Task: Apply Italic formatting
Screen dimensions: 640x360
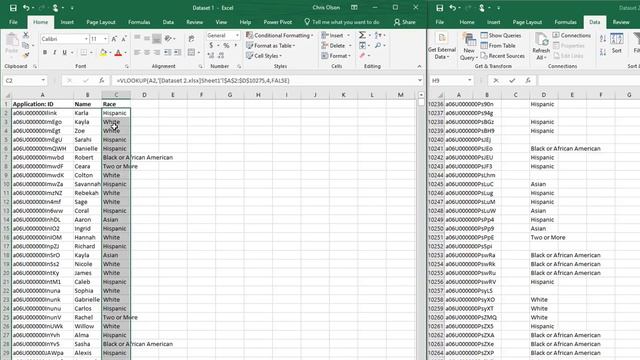Action: [x=54, y=52]
